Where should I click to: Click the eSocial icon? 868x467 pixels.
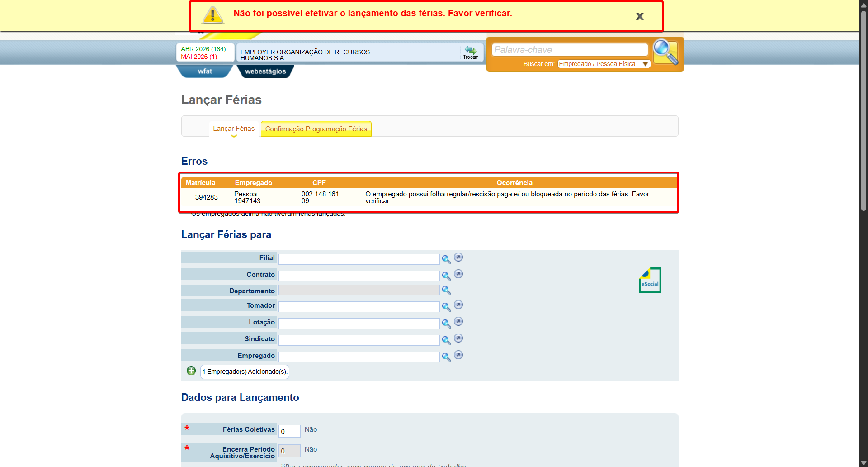(650, 280)
